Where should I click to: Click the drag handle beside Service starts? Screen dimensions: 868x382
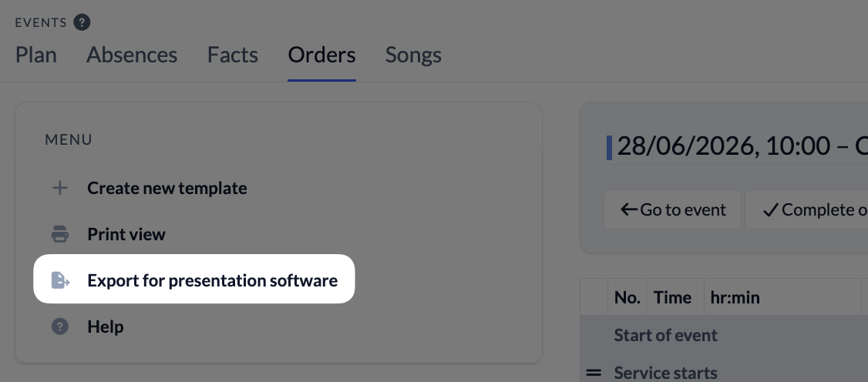[594, 374]
